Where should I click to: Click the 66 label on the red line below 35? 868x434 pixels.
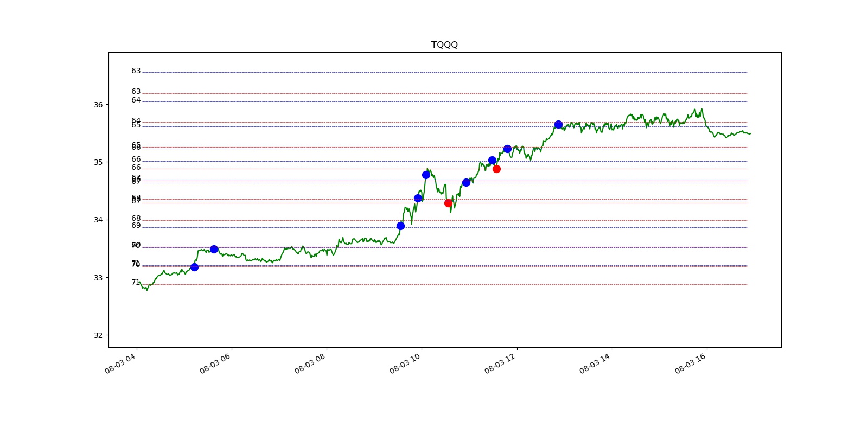pyautogui.click(x=136, y=168)
